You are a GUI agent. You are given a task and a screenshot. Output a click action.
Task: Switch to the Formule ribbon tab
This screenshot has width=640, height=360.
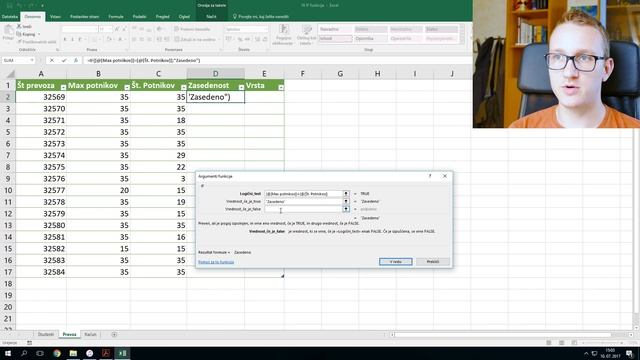(x=116, y=17)
